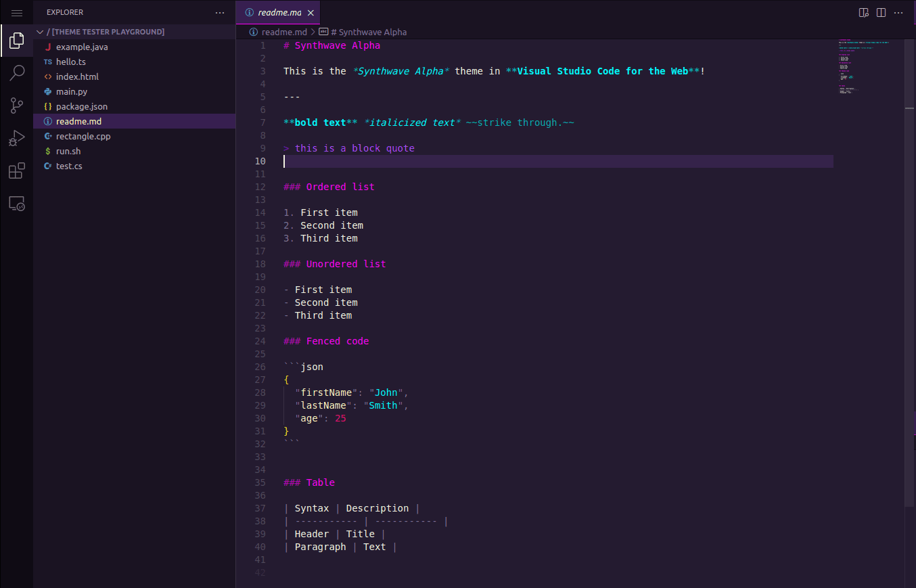916x588 pixels.
Task: Click line number 26 in the gutter
Action: [x=260, y=367]
